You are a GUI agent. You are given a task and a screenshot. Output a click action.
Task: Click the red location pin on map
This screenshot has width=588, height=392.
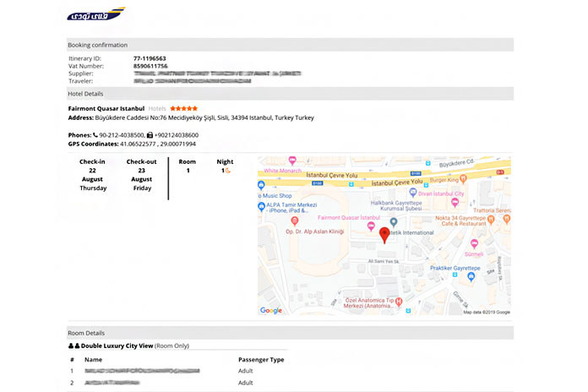[x=384, y=233]
